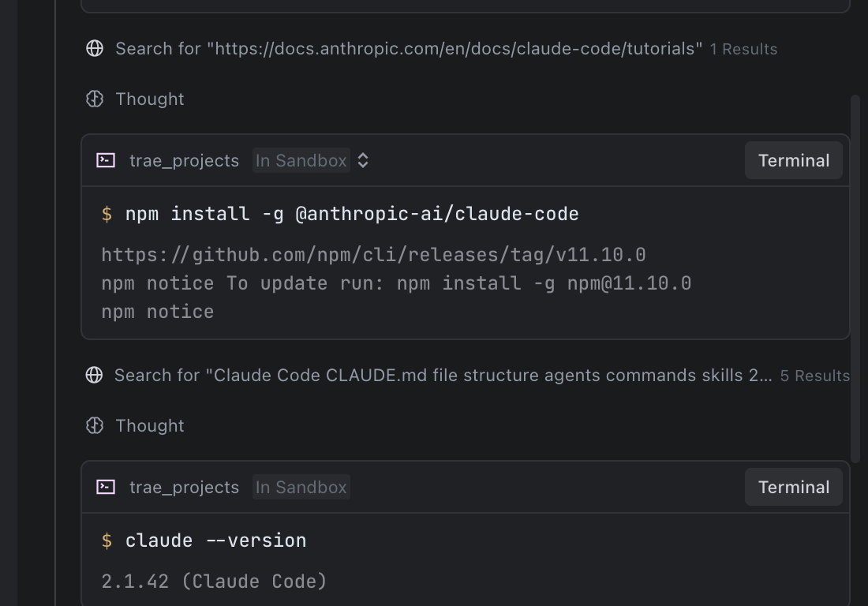Click the 5 Results label on the skills search

click(x=815, y=376)
